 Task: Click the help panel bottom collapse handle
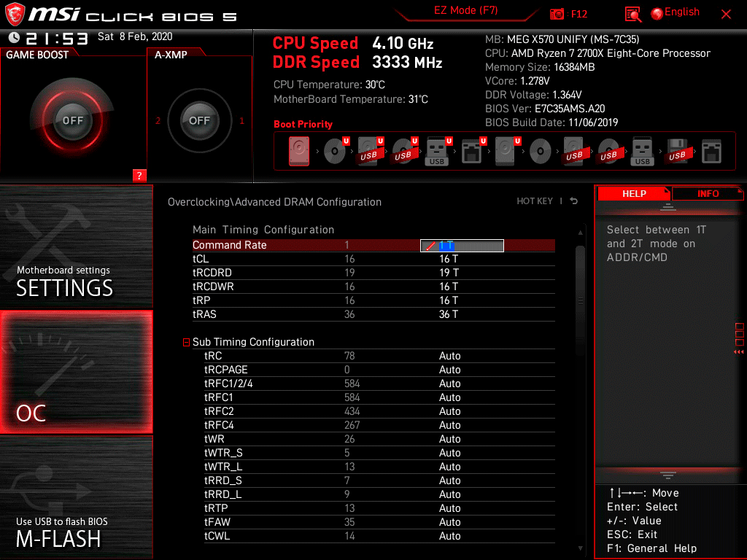tap(668, 475)
